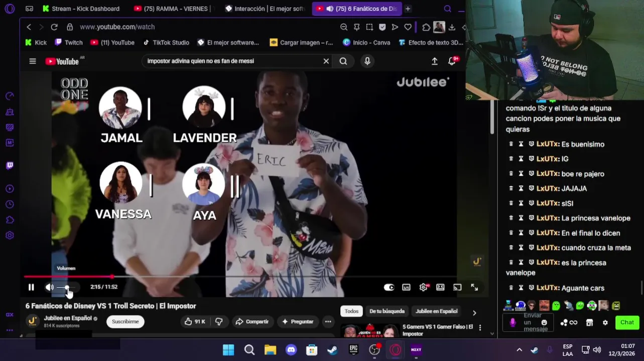Toggle the autoplay switch in player

coord(389,287)
